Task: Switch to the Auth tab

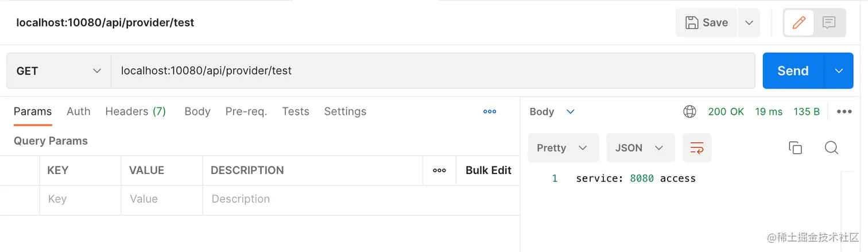Action: coord(79,112)
